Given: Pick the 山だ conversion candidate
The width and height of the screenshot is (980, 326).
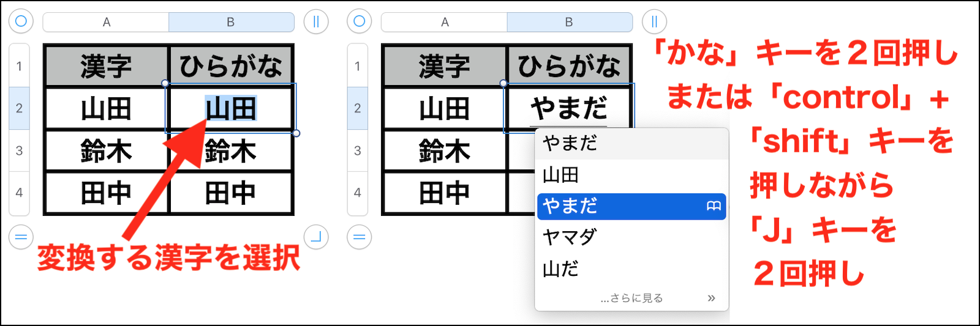Looking at the screenshot, I should pos(560,269).
